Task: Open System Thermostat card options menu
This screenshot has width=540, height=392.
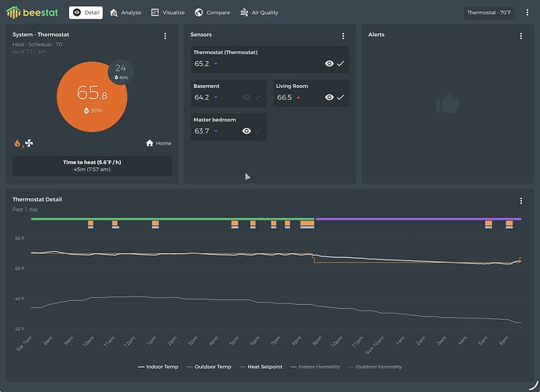Action: click(165, 36)
